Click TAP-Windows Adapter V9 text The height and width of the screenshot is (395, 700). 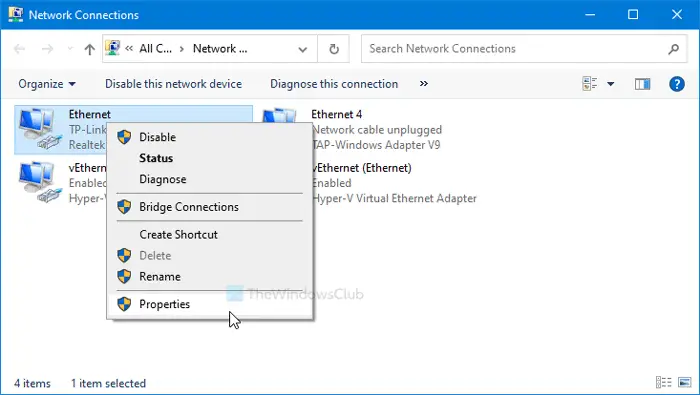[x=376, y=145]
